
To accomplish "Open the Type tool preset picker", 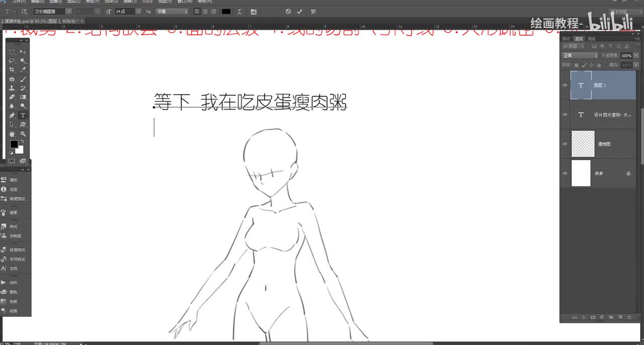I will point(11,11).
